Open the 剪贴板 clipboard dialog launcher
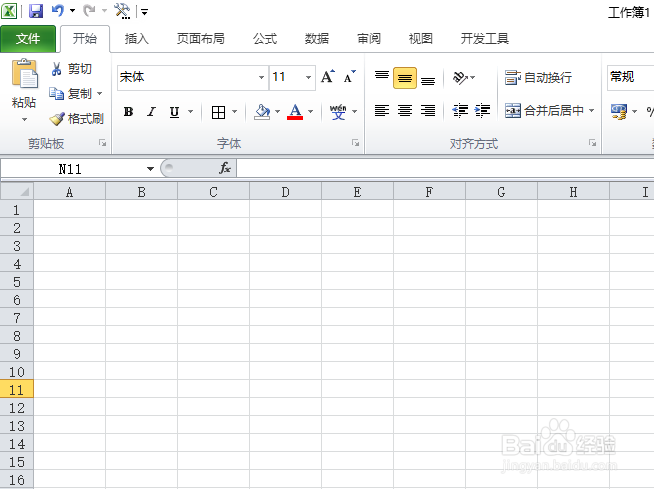The height and width of the screenshot is (489, 654). click(x=102, y=143)
